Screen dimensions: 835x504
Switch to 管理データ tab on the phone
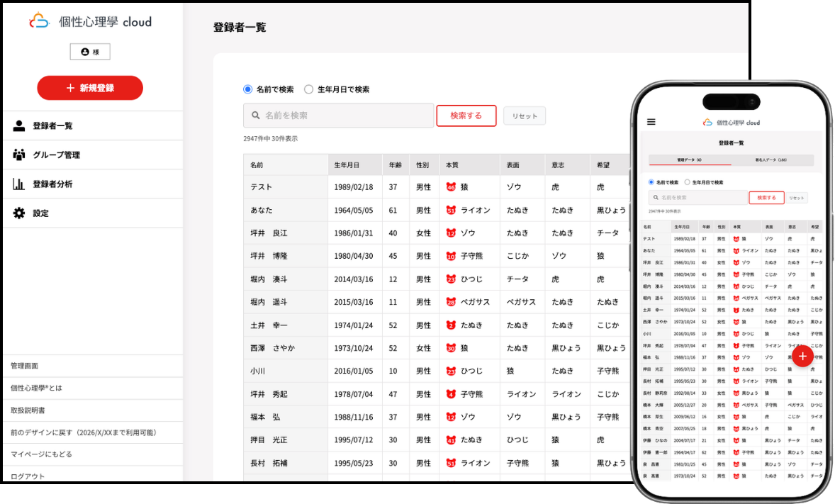pyautogui.click(x=690, y=159)
